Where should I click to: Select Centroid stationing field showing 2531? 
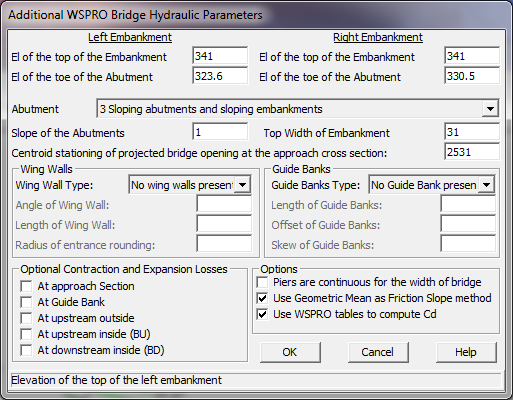[x=472, y=152]
